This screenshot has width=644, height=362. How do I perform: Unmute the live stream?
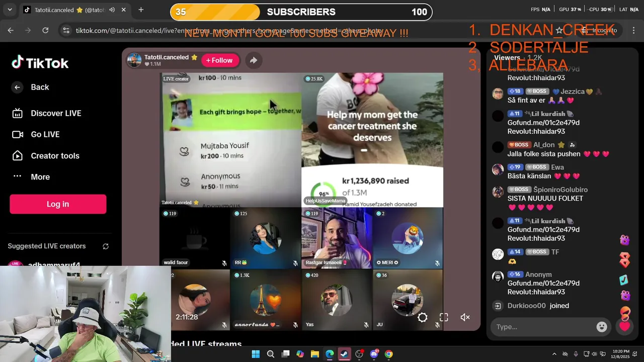point(465,317)
